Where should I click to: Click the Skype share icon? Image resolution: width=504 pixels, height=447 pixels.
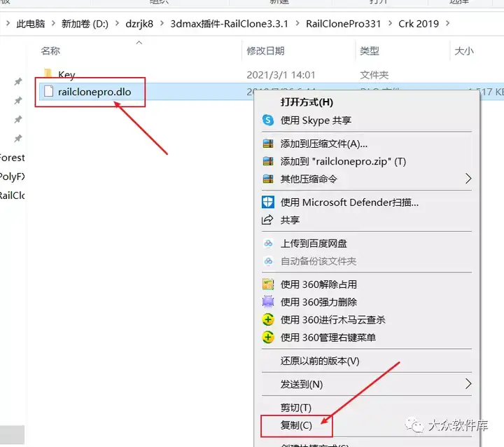268,121
